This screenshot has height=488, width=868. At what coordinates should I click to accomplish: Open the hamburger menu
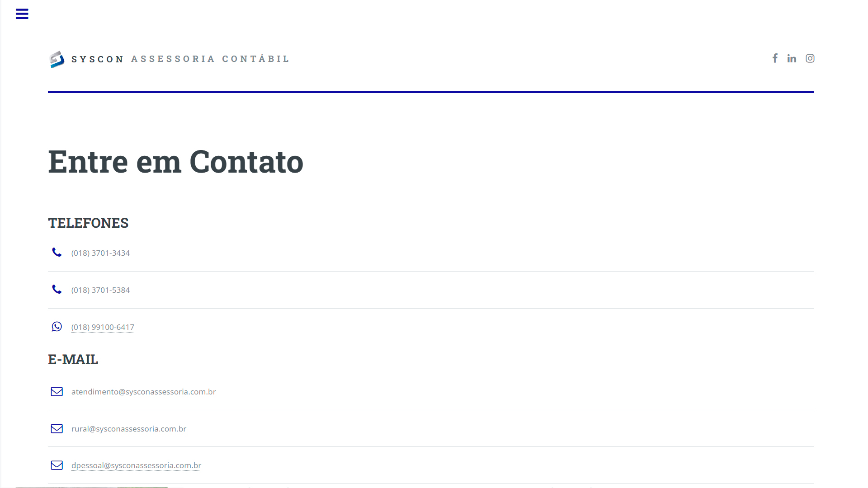tap(22, 14)
